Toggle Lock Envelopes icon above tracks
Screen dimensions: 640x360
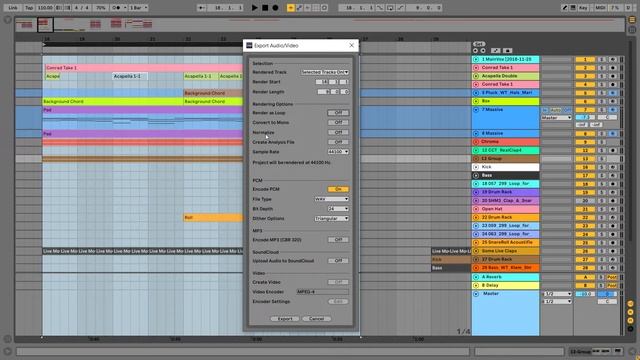pos(507,51)
